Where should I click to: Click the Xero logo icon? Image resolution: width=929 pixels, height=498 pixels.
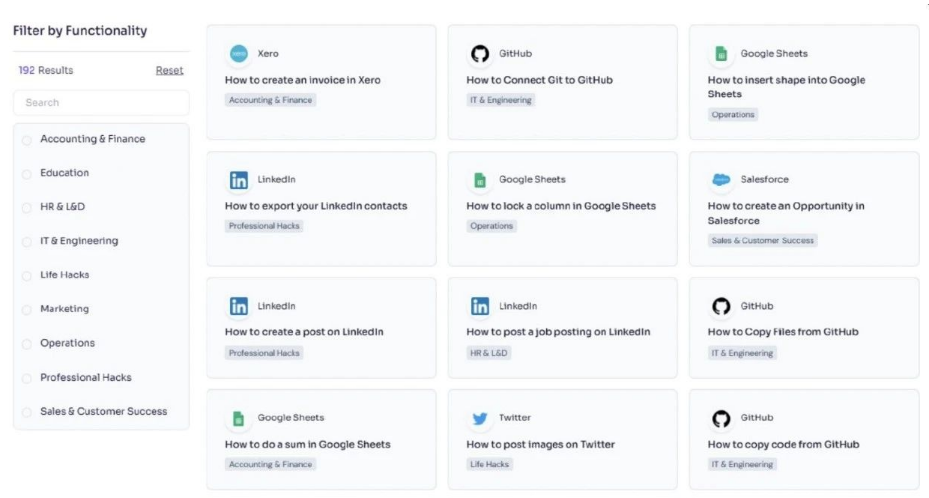point(239,54)
